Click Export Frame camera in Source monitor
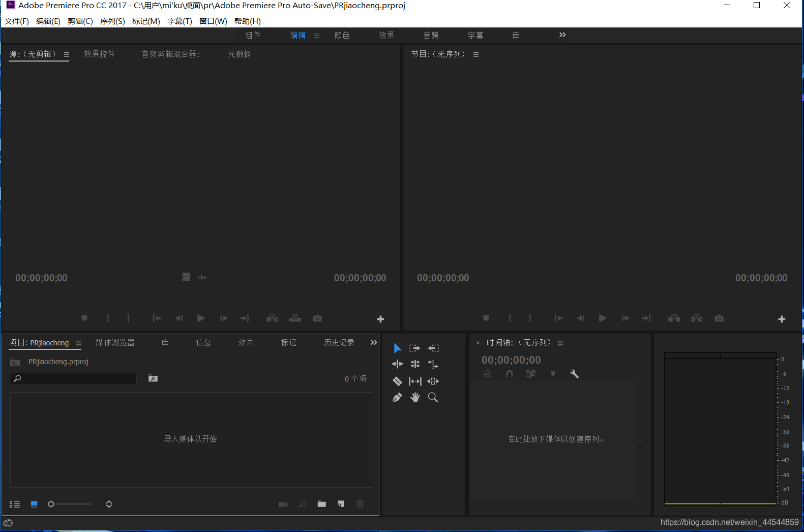804x532 pixels. coord(317,318)
